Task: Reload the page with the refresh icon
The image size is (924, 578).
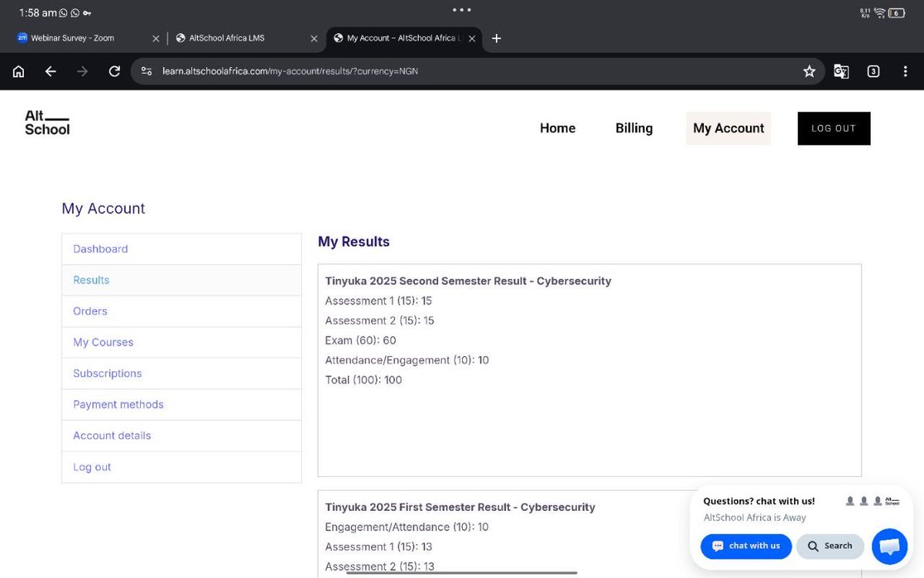Action: [x=115, y=72]
